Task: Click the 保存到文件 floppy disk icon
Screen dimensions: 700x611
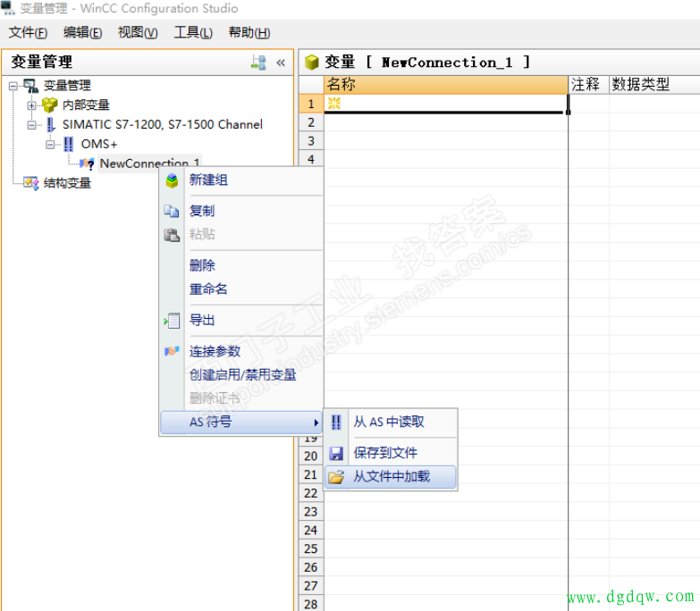Action: pyautogui.click(x=336, y=454)
